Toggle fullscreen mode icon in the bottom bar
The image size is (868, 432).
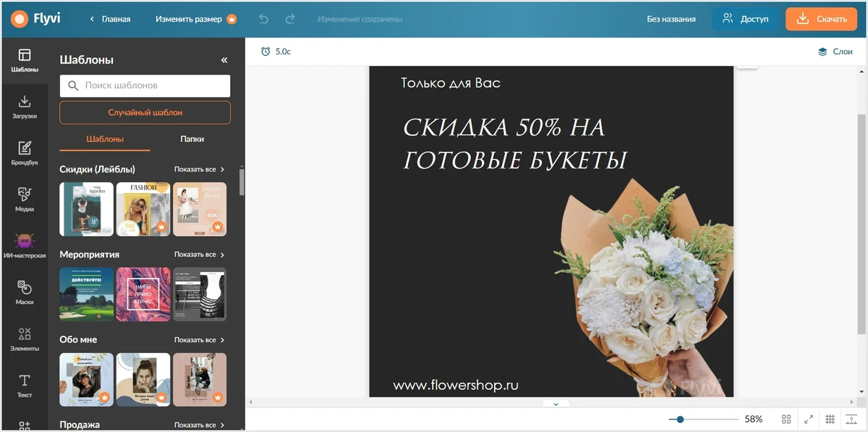point(809,419)
